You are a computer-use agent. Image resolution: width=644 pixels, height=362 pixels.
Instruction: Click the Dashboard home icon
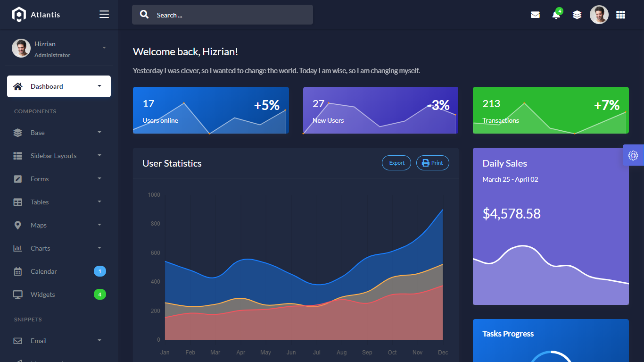[18, 86]
